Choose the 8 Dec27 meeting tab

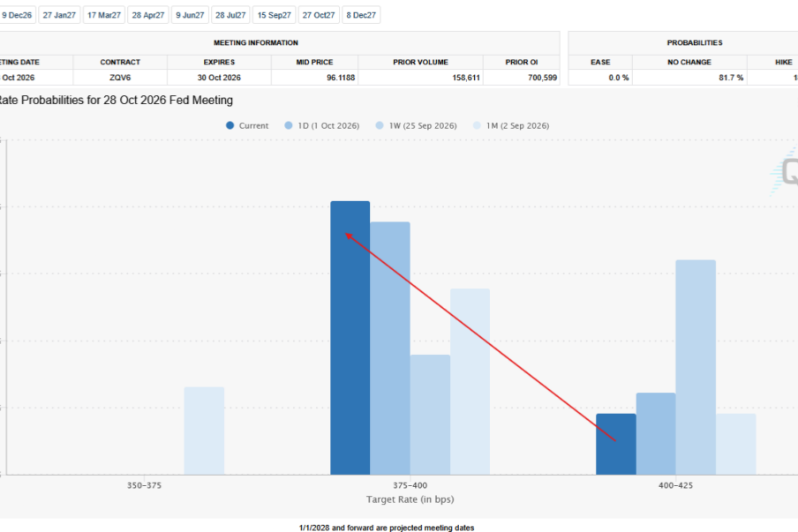coord(361,15)
